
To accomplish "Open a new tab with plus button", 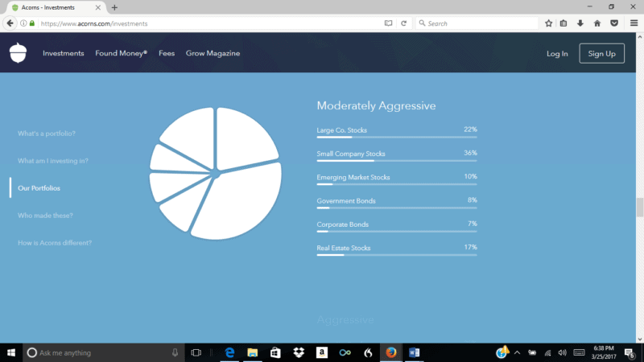I will (114, 7).
